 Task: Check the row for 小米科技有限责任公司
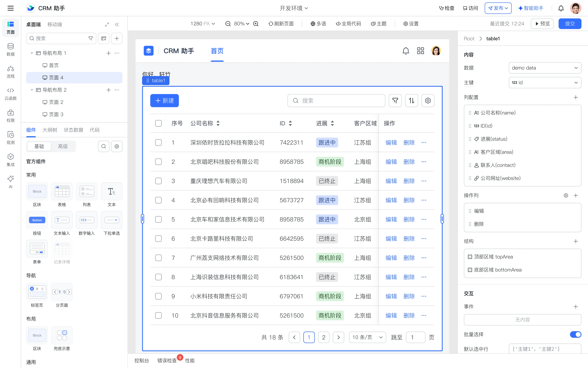coord(158,296)
